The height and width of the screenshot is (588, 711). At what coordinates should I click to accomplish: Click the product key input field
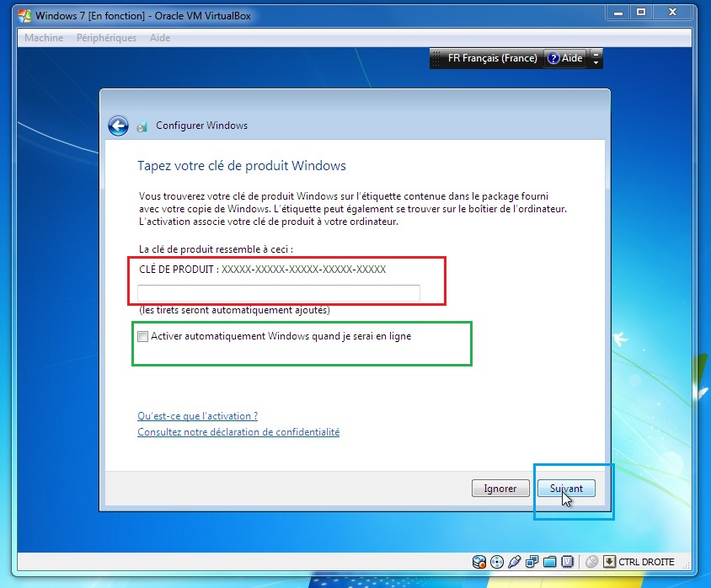pos(278,292)
